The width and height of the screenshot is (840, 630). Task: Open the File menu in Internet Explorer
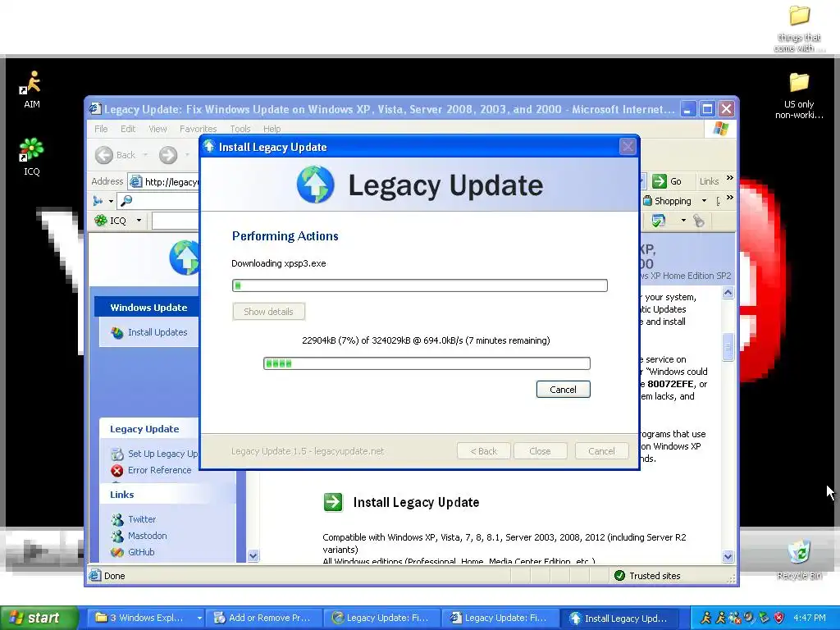click(x=101, y=129)
